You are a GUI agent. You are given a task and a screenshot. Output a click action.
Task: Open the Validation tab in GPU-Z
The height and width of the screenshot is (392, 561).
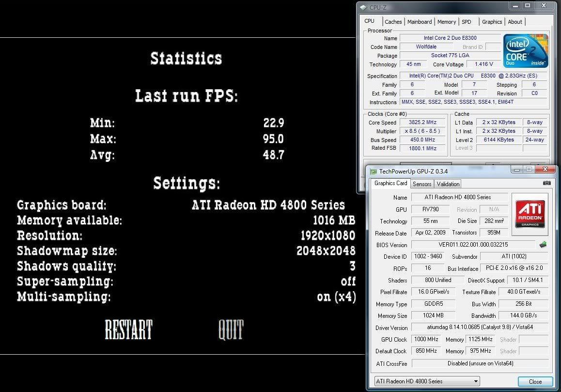point(448,184)
